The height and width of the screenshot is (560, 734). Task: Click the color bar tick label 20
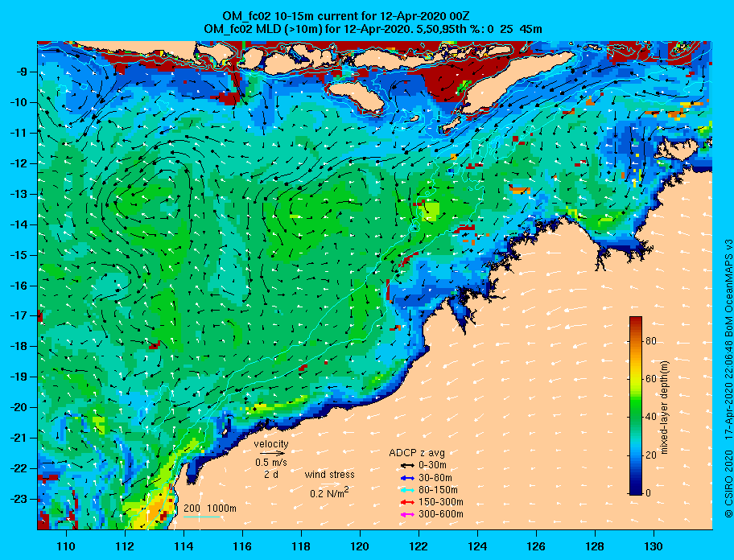click(x=651, y=455)
